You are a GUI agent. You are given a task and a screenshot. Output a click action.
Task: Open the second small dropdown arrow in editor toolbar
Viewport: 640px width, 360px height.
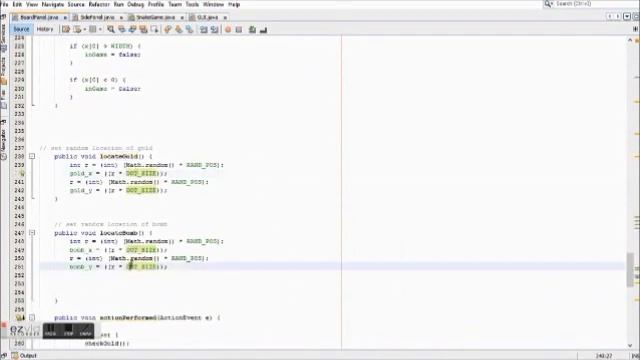(x=100, y=29)
